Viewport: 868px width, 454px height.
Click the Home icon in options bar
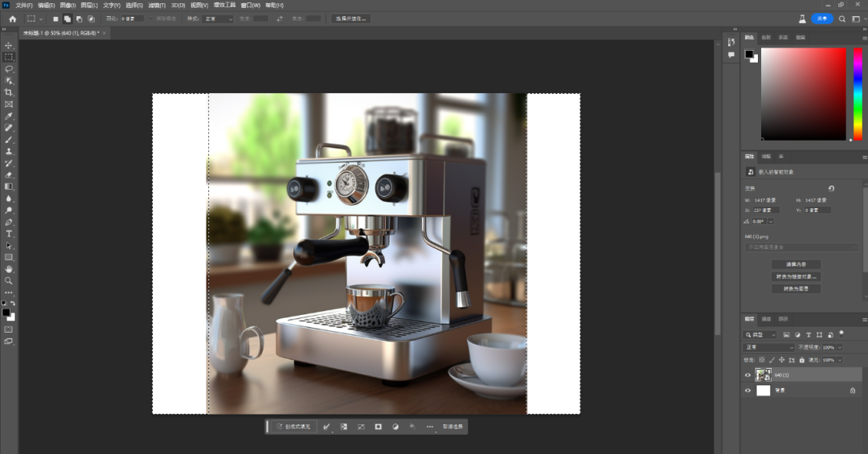pyautogui.click(x=12, y=18)
